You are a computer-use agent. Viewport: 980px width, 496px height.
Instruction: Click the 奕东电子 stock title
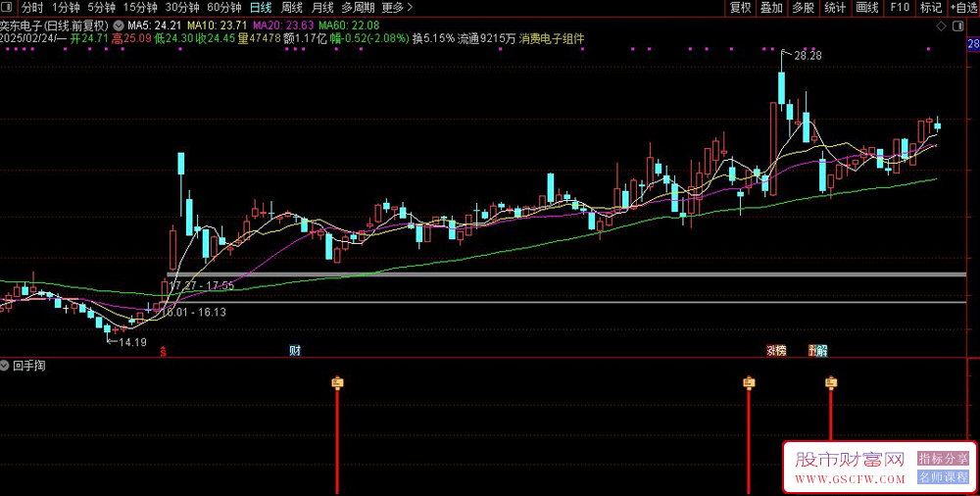(x=22, y=26)
